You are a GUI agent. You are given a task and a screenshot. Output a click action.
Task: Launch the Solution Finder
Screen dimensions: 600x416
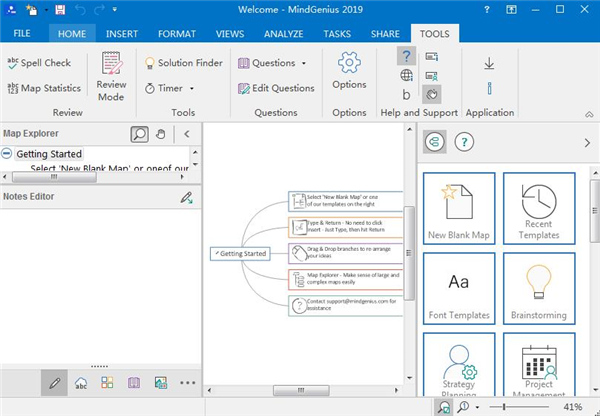tap(184, 63)
